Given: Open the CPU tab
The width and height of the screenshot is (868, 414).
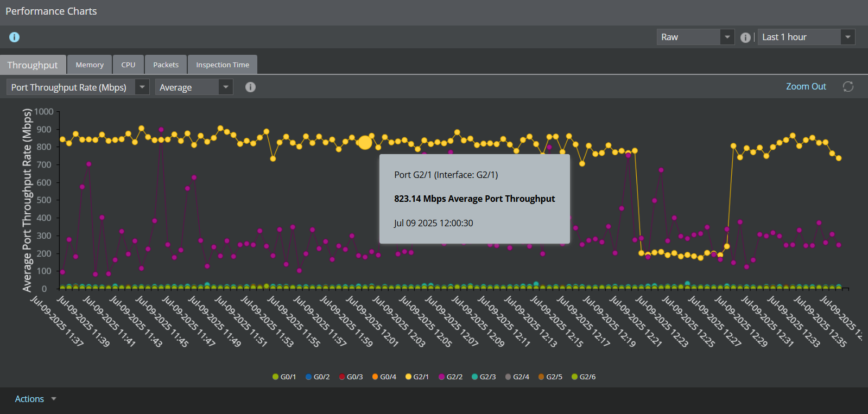Looking at the screenshot, I should (128, 65).
